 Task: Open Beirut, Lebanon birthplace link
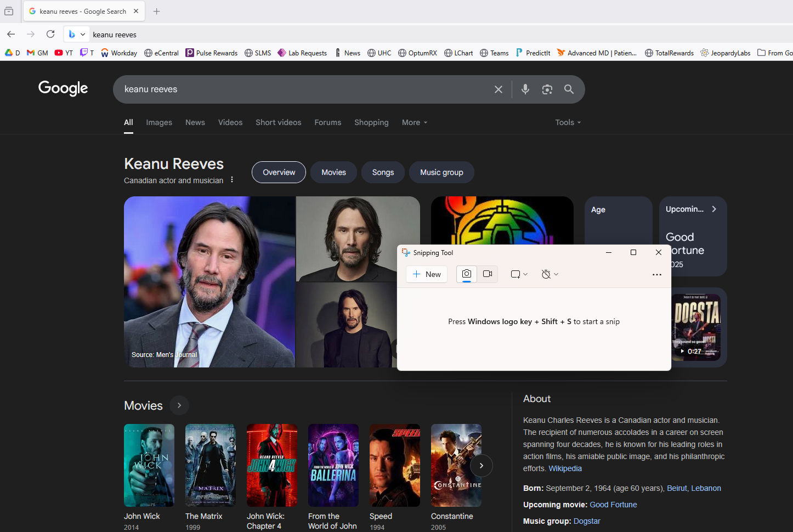(x=694, y=488)
